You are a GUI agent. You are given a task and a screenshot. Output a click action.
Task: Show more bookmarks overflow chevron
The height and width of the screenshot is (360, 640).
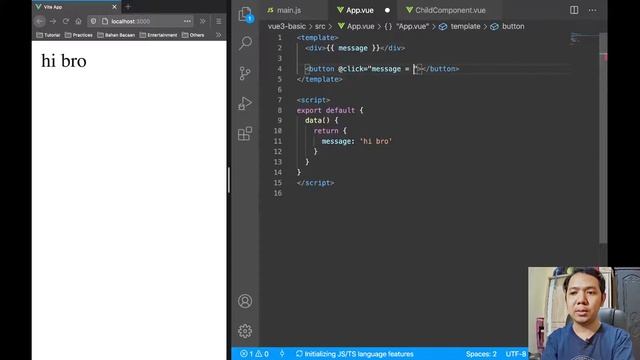(218, 35)
